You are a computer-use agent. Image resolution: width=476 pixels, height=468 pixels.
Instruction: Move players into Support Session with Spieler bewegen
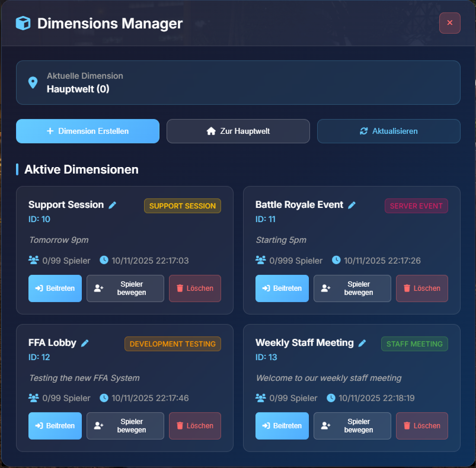(x=126, y=289)
